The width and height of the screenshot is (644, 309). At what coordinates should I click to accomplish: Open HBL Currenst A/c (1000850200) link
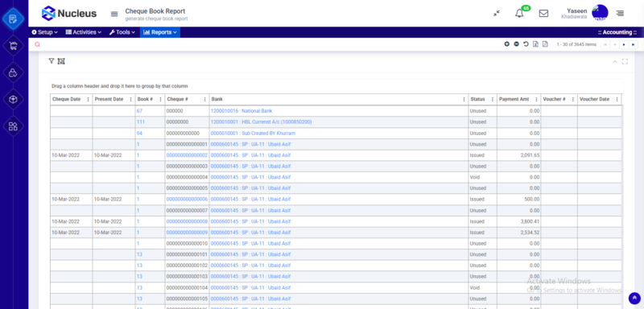tap(261, 122)
